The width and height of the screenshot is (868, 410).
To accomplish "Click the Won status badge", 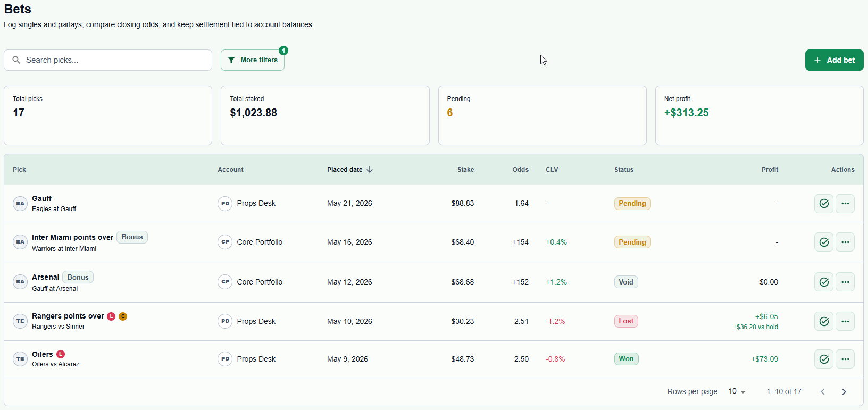I will tap(626, 359).
